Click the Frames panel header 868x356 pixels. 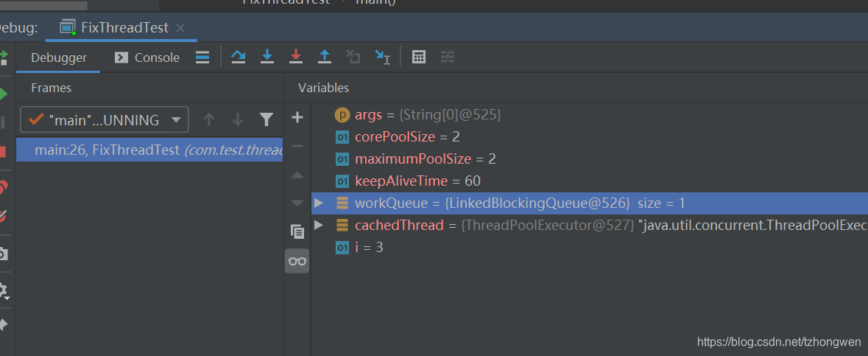click(x=51, y=88)
